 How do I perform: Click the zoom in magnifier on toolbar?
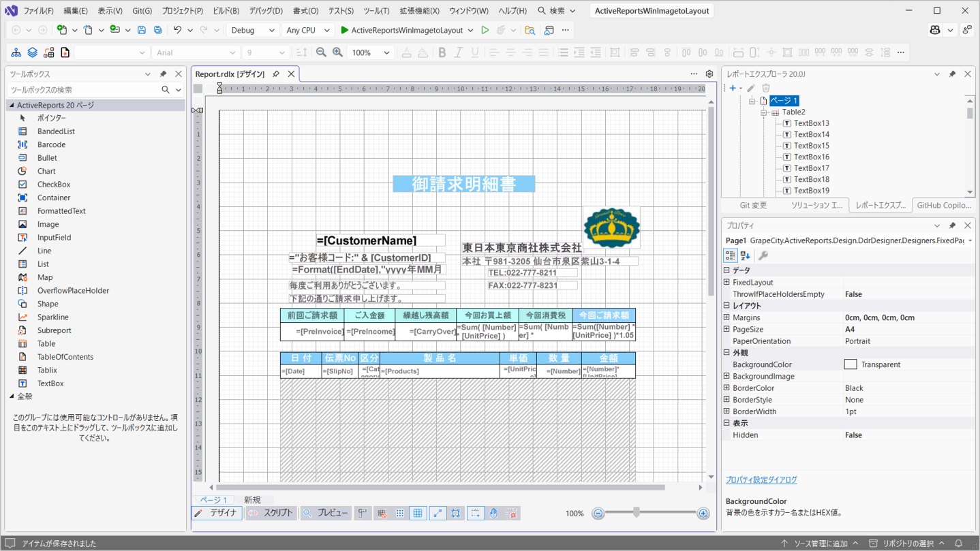point(337,52)
